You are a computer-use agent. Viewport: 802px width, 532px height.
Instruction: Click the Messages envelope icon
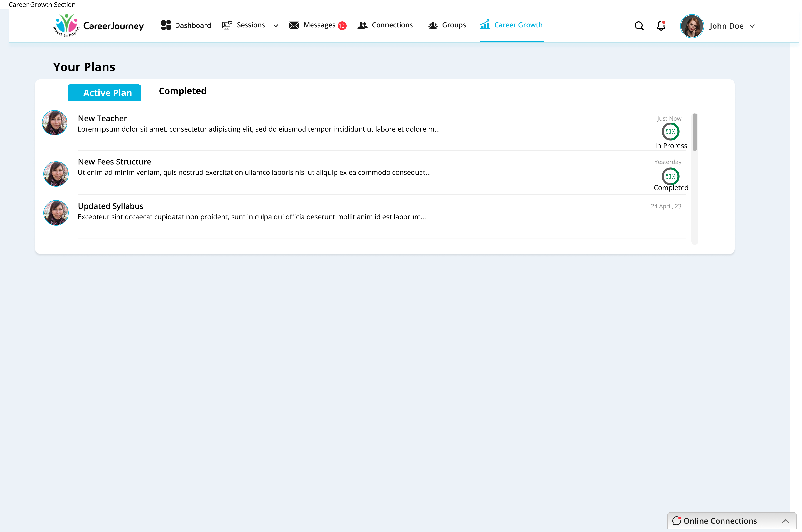[294, 25]
